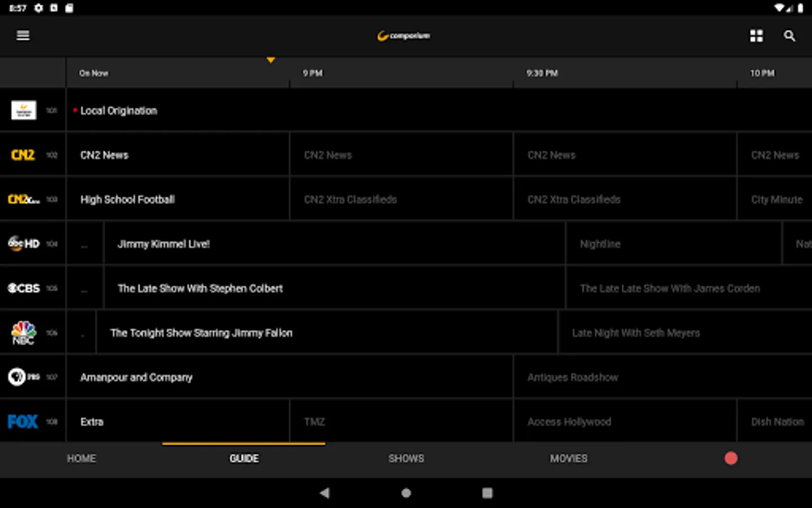
Task: Select the Local Origination channel logo
Action: [24, 110]
